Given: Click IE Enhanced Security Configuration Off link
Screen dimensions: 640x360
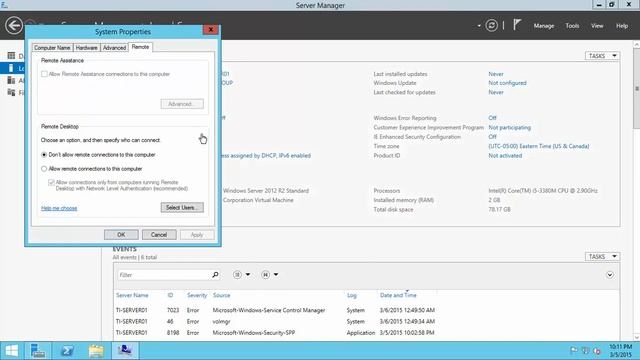Looking at the screenshot, I should (492, 137).
